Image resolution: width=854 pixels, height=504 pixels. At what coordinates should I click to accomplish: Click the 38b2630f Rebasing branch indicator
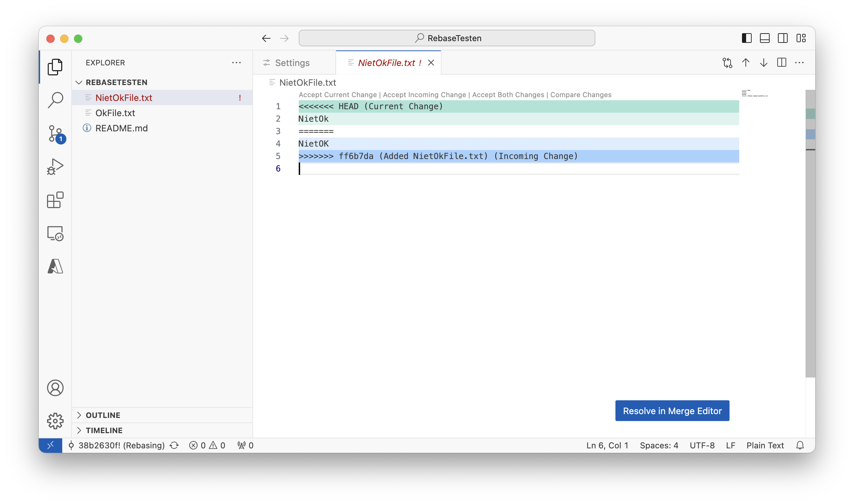click(118, 446)
